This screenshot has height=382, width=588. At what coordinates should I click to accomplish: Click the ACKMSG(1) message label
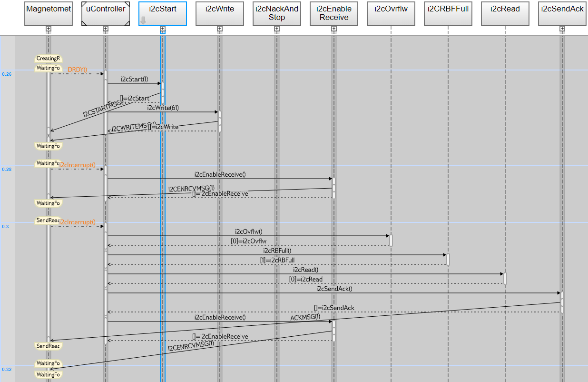coord(305,318)
